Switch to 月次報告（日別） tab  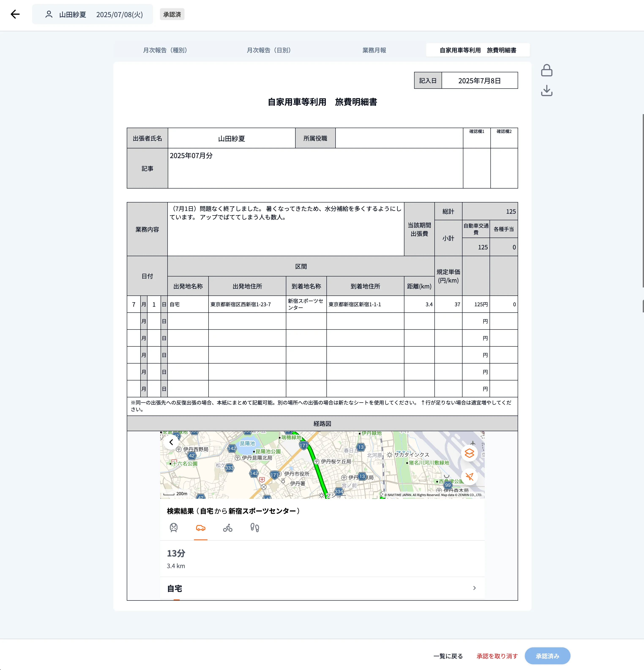[269, 50]
